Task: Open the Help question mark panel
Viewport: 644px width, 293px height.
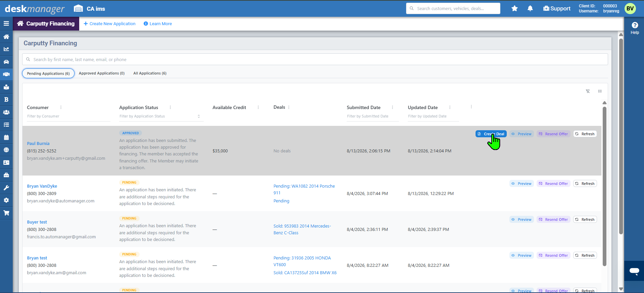Action: (635, 28)
